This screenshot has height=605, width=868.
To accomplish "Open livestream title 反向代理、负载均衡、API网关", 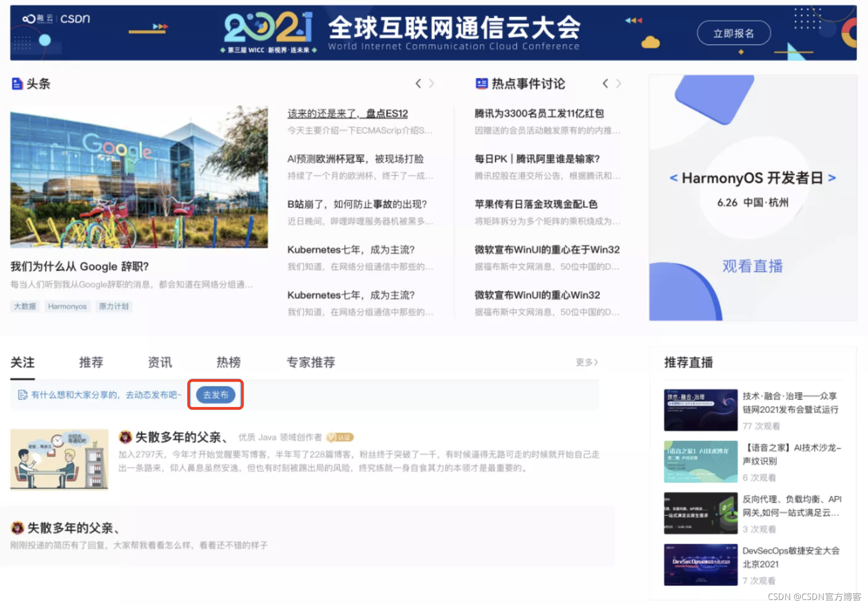I will click(x=792, y=506).
